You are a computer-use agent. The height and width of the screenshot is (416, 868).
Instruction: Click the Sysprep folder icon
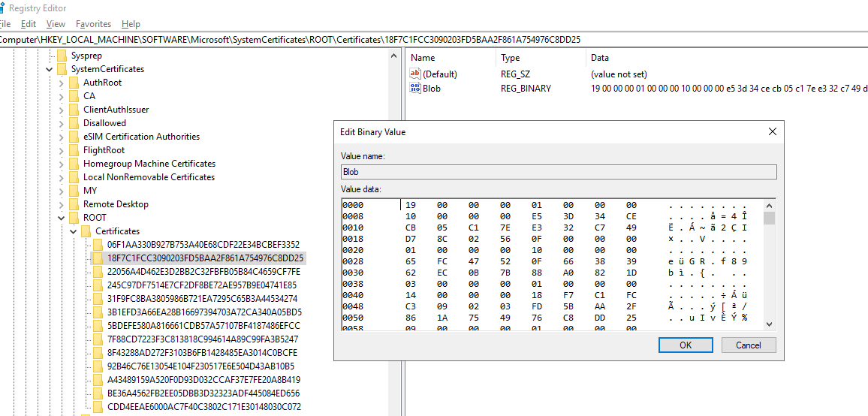click(62, 56)
